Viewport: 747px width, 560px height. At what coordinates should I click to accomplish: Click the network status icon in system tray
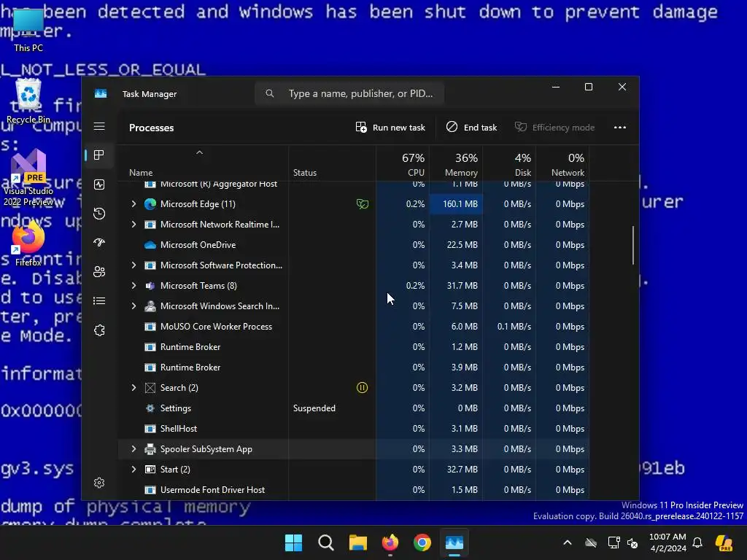tap(614, 542)
